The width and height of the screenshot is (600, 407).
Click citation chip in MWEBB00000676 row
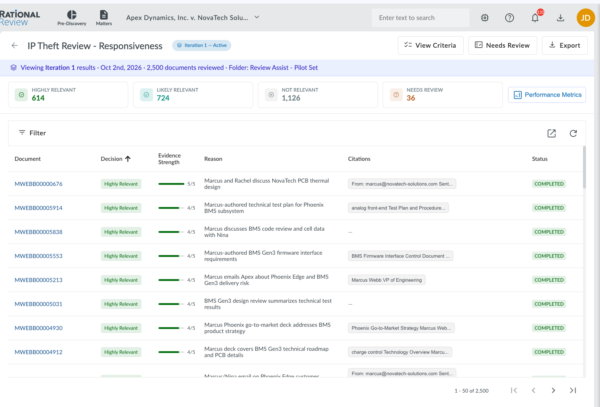point(402,184)
